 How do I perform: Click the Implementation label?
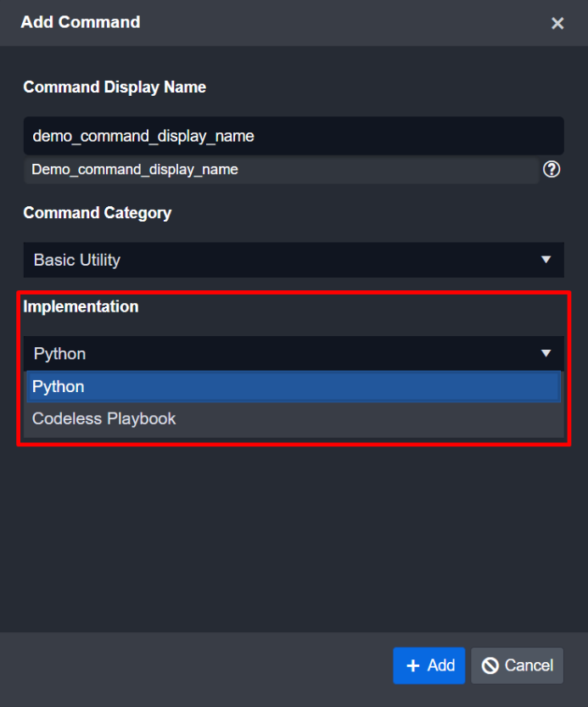tap(81, 306)
